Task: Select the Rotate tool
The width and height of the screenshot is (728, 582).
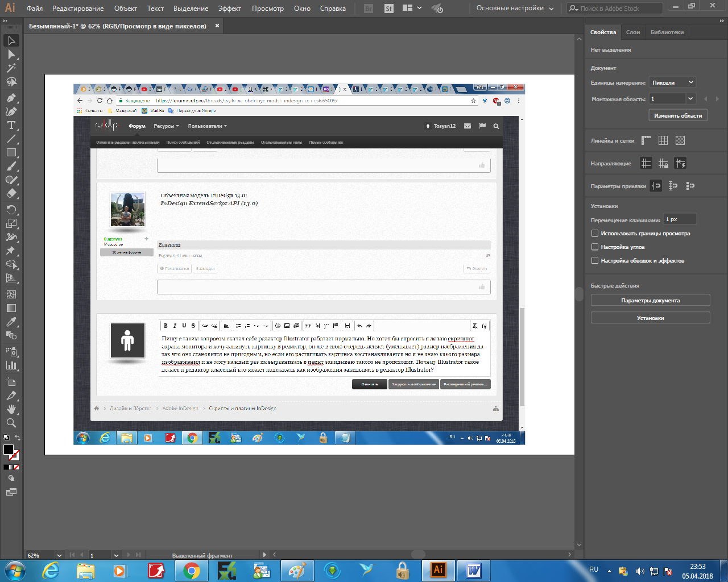Action: coord(11,210)
